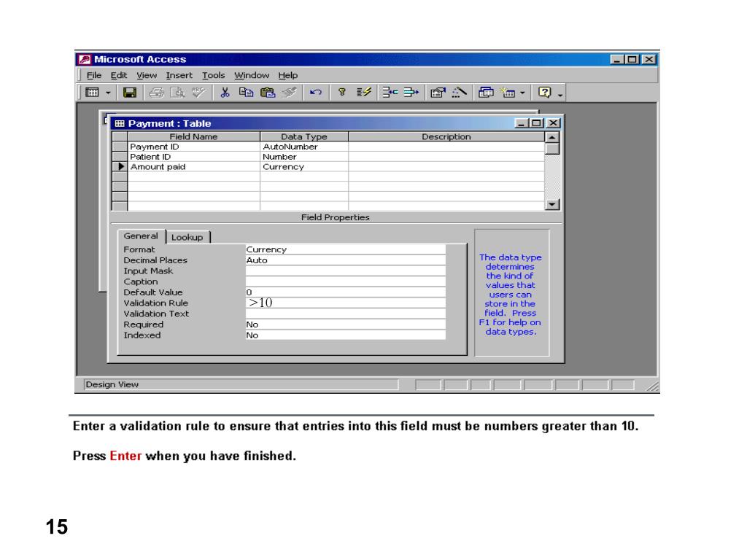Open the Properties toolbar icon

pyautogui.click(x=438, y=93)
